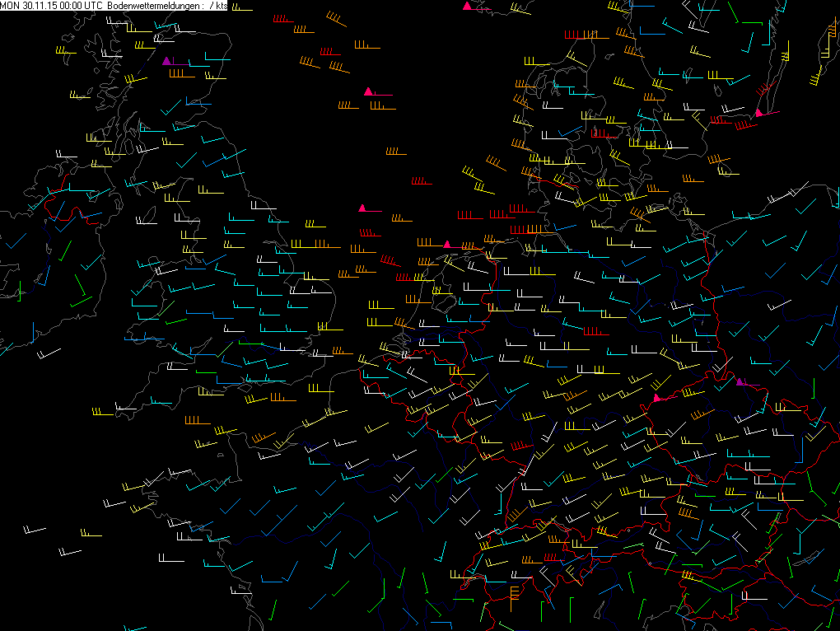
Task: Select the pink triangle at the top map edge
Action: click(467, 6)
